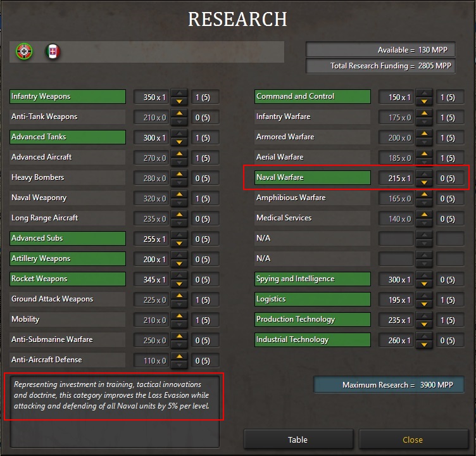Viewport: 476px width, 456px height.
Task: Decrease Advanced Tanks research investment
Action: pyautogui.click(x=179, y=142)
